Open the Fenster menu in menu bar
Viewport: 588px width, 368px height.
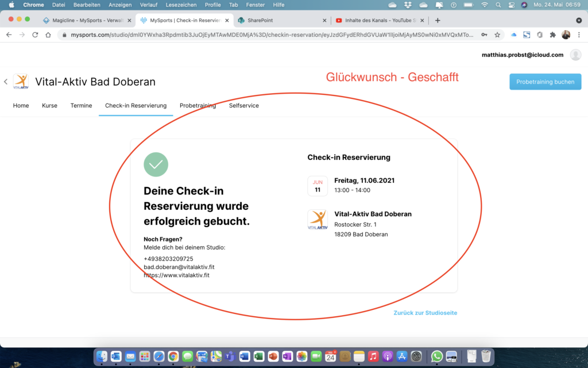[x=256, y=5]
